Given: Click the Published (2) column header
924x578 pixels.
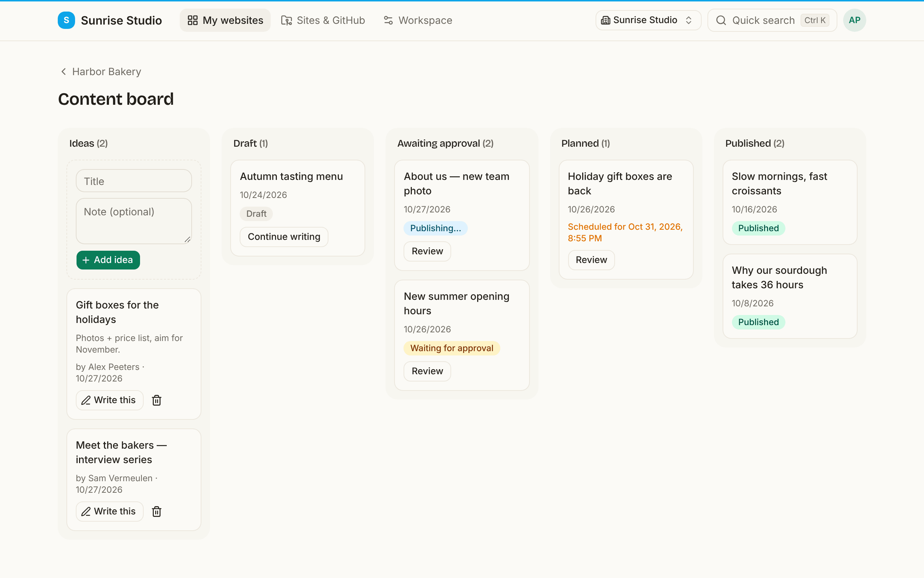Looking at the screenshot, I should click(x=754, y=143).
